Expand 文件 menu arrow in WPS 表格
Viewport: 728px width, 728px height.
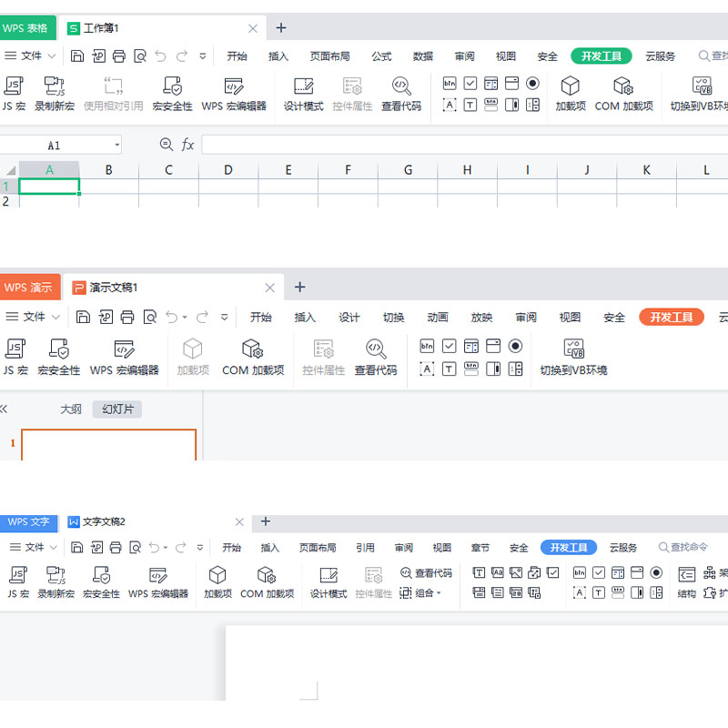[52, 56]
